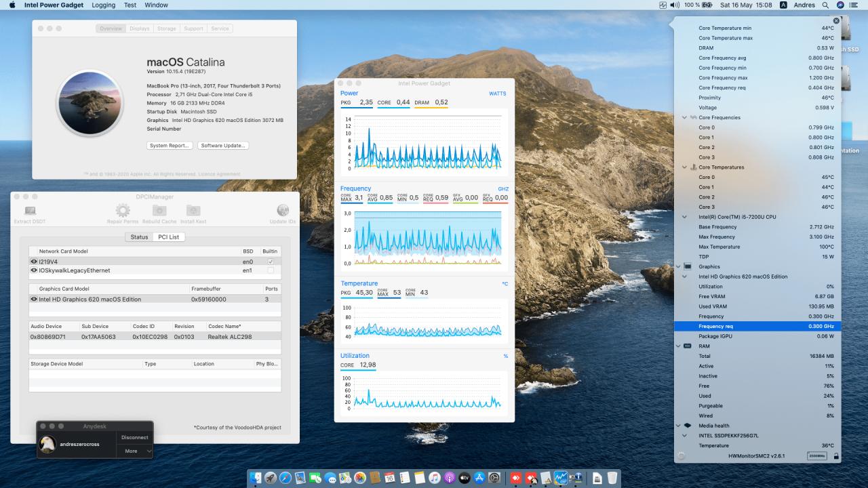The height and width of the screenshot is (488, 868).
Task: Toggle the Builtin checkbox for IOSkywalkLegacyEthernet
Action: pyautogui.click(x=271, y=270)
